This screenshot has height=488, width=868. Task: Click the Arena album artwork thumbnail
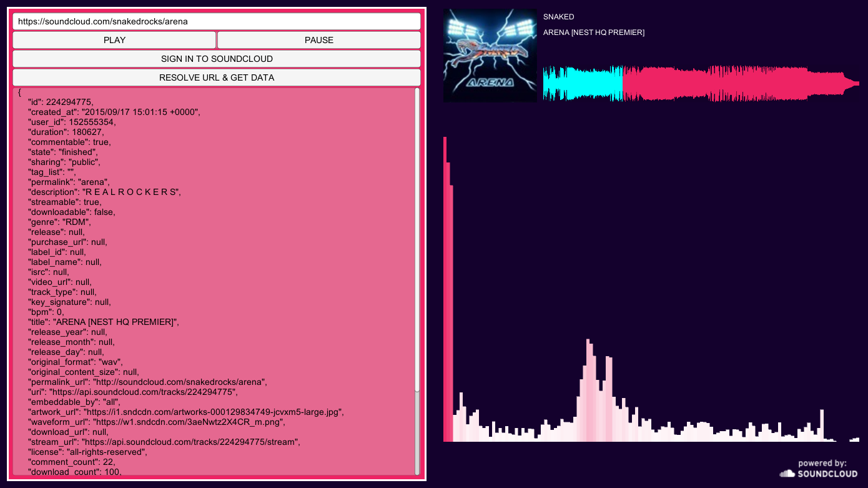pos(490,55)
